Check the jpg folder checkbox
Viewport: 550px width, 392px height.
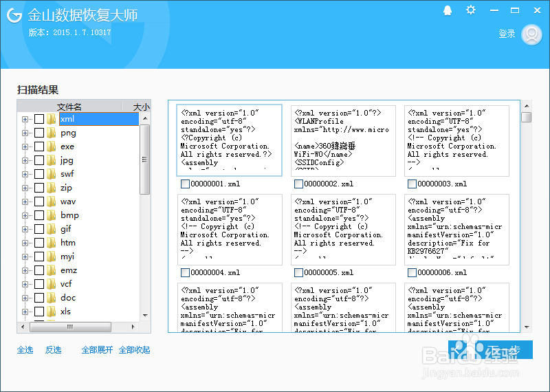pos(39,160)
